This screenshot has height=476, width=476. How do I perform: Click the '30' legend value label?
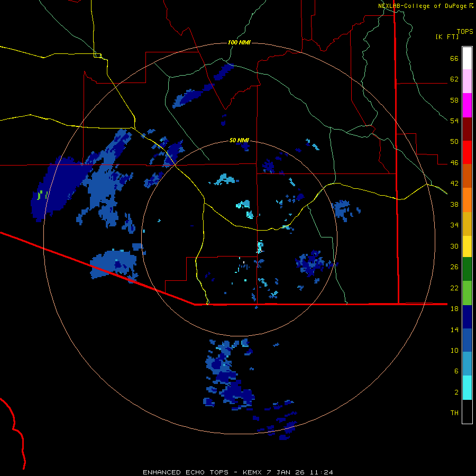[x=454, y=246]
